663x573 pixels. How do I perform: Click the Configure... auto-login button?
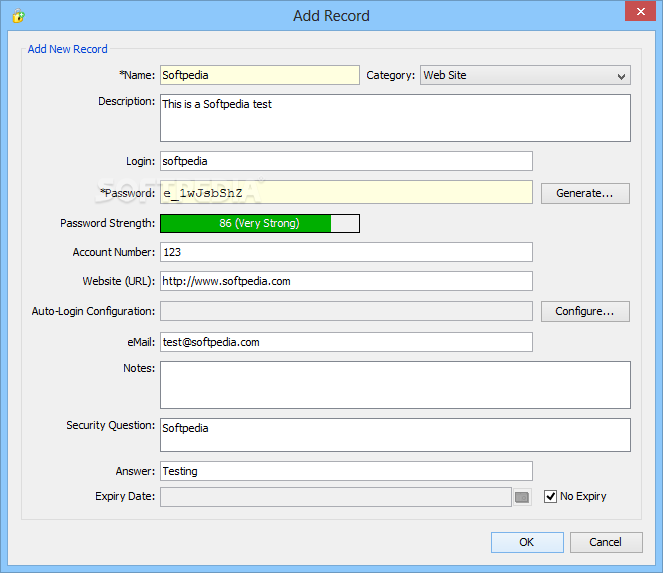[x=585, y=311]
